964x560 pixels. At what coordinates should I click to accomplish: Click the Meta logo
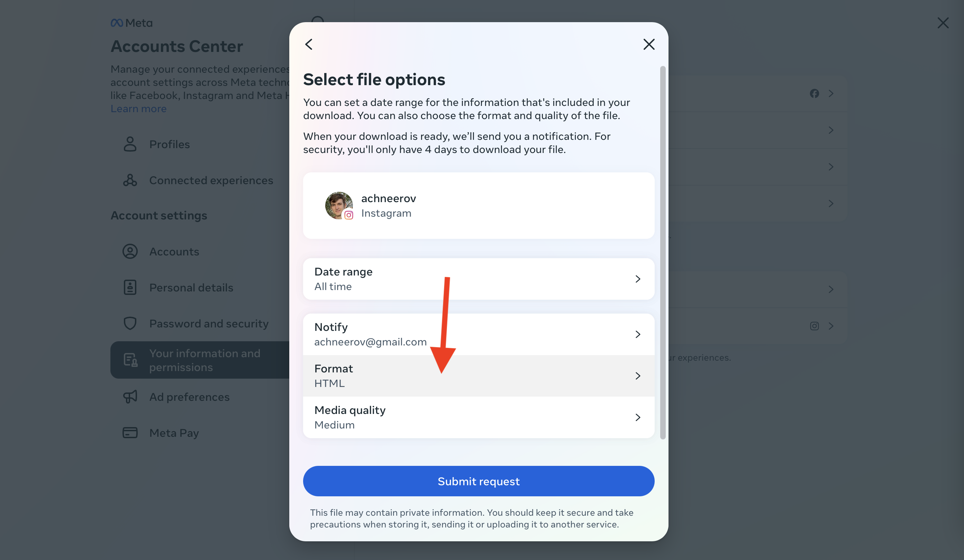click(131, 23)
